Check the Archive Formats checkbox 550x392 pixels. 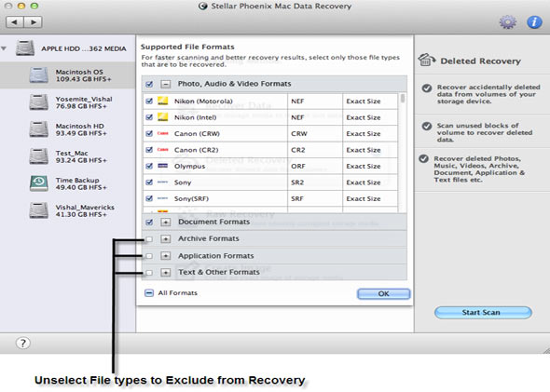[x=149, y=239]
